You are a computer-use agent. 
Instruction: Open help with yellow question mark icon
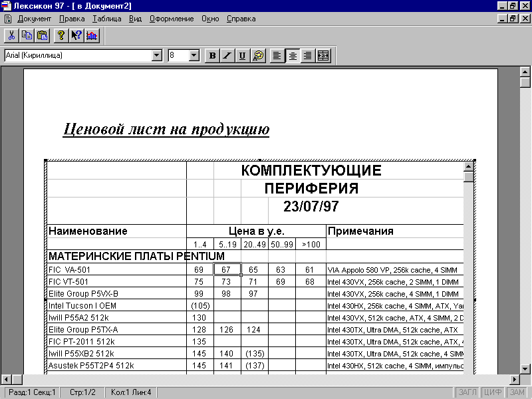pyautogui.click(x=61, y=35)
